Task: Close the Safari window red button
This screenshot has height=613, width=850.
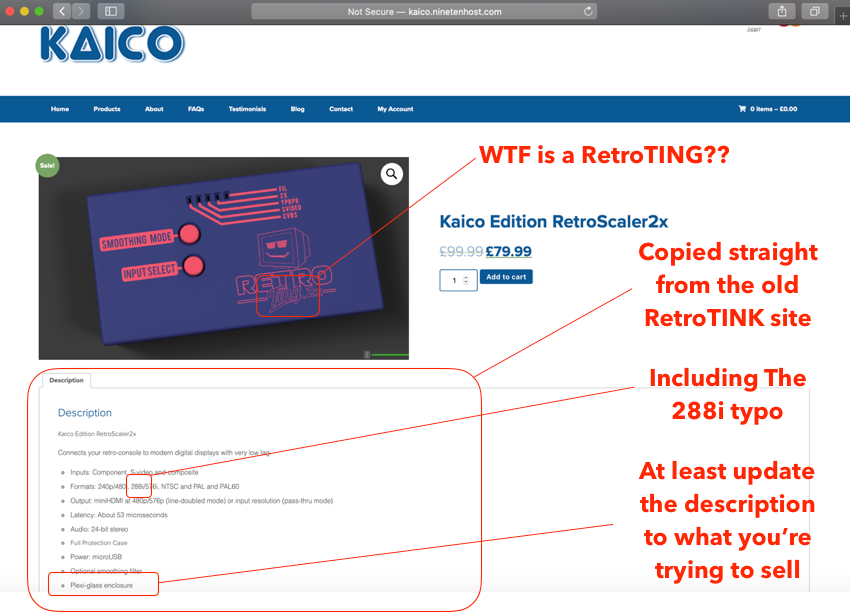Action: click(x=10, y=11)
